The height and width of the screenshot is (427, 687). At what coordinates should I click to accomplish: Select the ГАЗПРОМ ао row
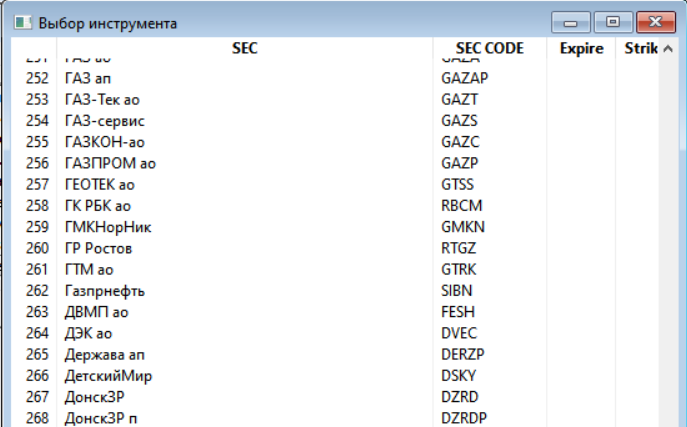pyautogui.click(x=335, y=163)
